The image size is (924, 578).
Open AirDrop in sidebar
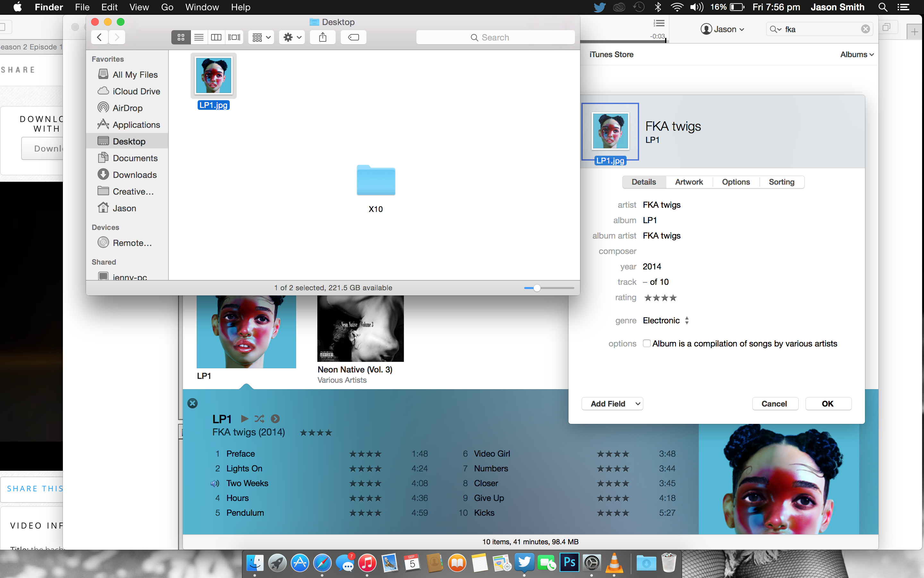point(120,108)
